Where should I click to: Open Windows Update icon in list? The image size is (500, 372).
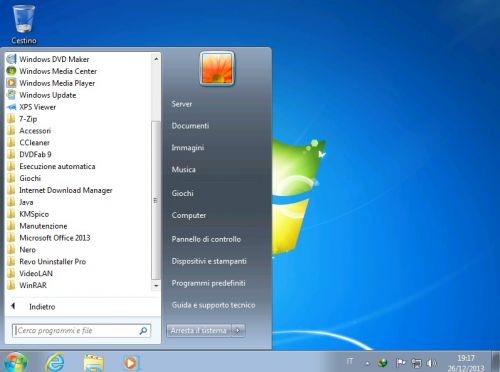[11, 95]
